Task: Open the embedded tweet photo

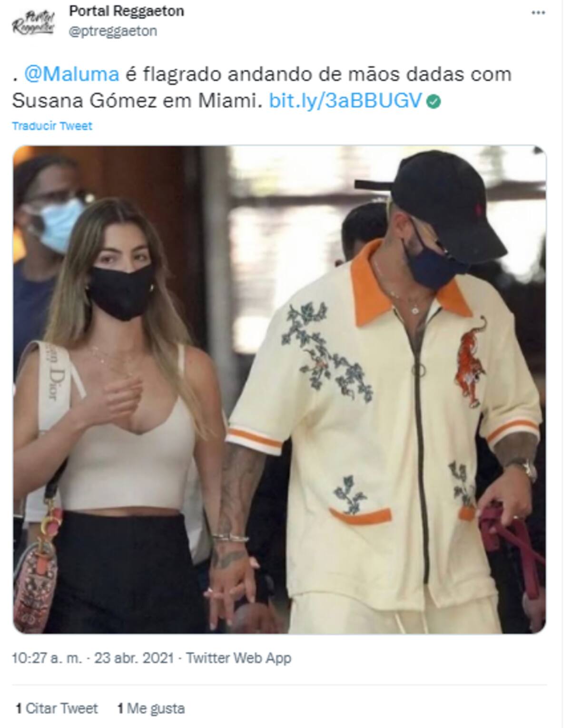Action: point(279,389)
